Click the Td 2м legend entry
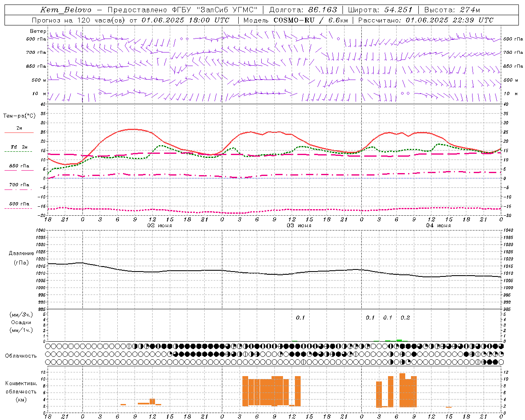The height and width of the screenshot is (420, 525). tap(19, 149)
